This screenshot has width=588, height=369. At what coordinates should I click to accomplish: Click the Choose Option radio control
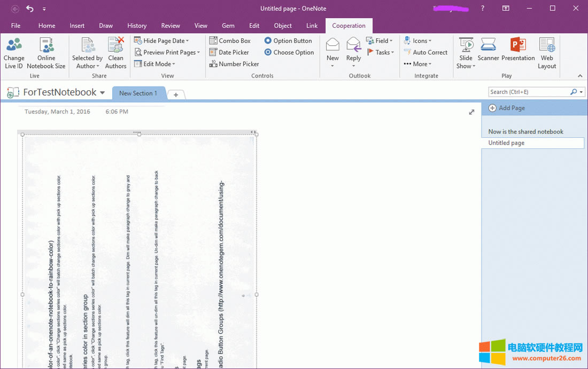coord(289,52)
